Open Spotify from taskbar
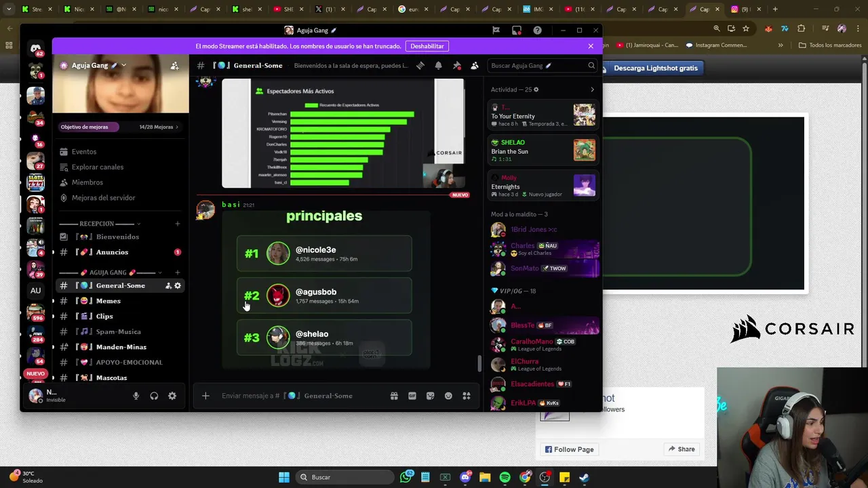The height and width of the screenshot is (488, 868). click(505, 477)
